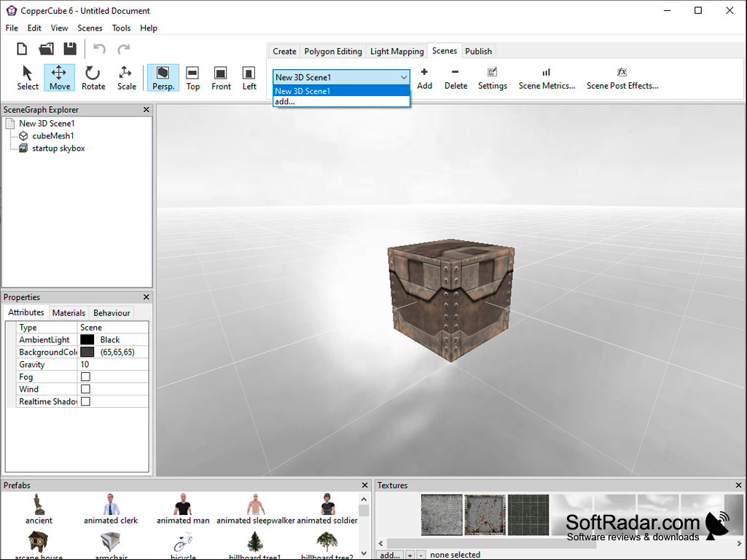Click the plus button in Textures panel
Viewport: 747px width, 560px height.
(410, 555)
